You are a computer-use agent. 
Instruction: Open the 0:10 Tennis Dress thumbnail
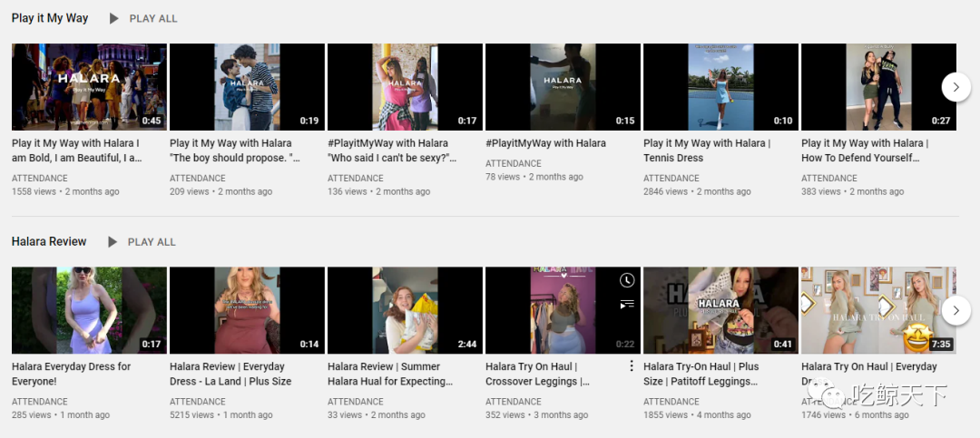(x=721, y=87)
